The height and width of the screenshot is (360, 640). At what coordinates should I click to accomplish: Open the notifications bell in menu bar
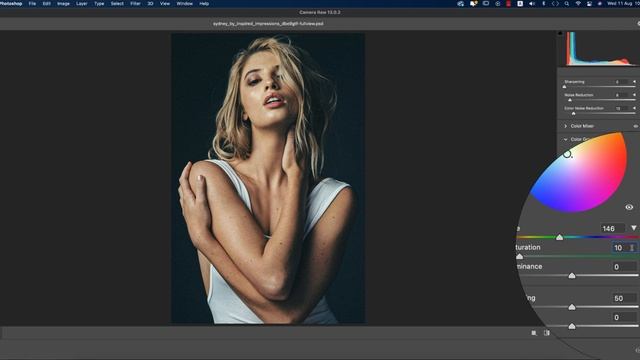(x=473, y=4)
